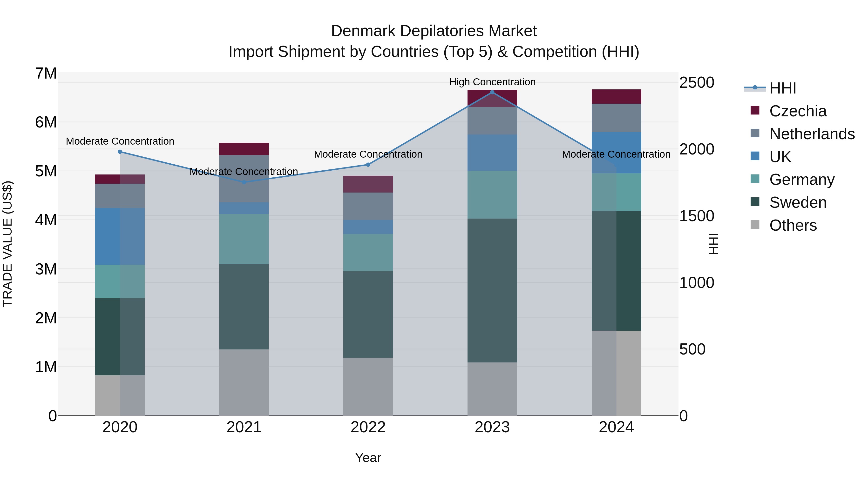Click the 2023 HHI peak data point
Viewport: 868px width, 488px height.
click(492, 92)
